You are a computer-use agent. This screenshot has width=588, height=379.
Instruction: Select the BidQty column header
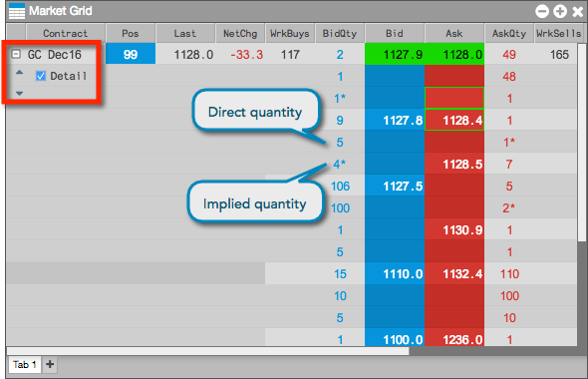pyautogui.click(x=340, y=33)
